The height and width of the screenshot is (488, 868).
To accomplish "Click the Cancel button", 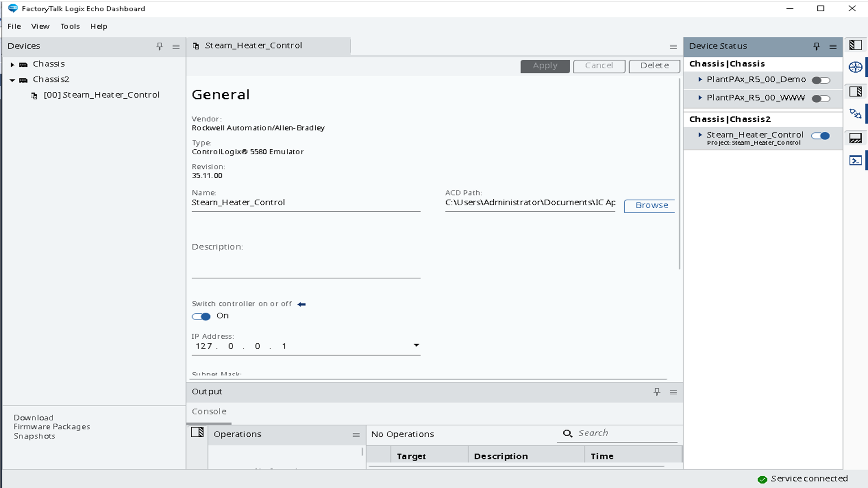I will [599, 66].
